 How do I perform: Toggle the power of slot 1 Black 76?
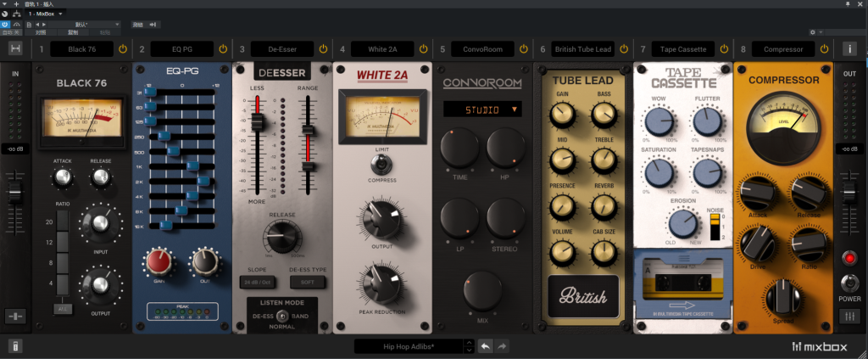click(x=123, y=48)
